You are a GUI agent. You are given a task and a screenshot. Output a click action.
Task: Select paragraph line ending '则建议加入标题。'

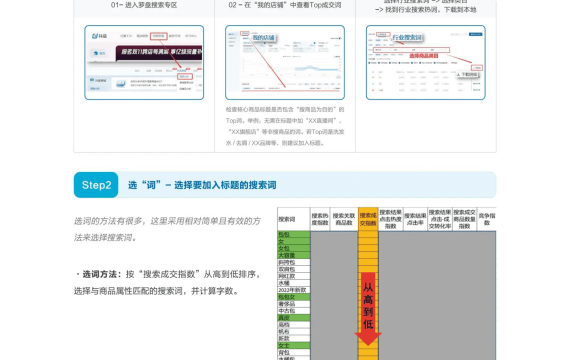[x=275, y=143]
